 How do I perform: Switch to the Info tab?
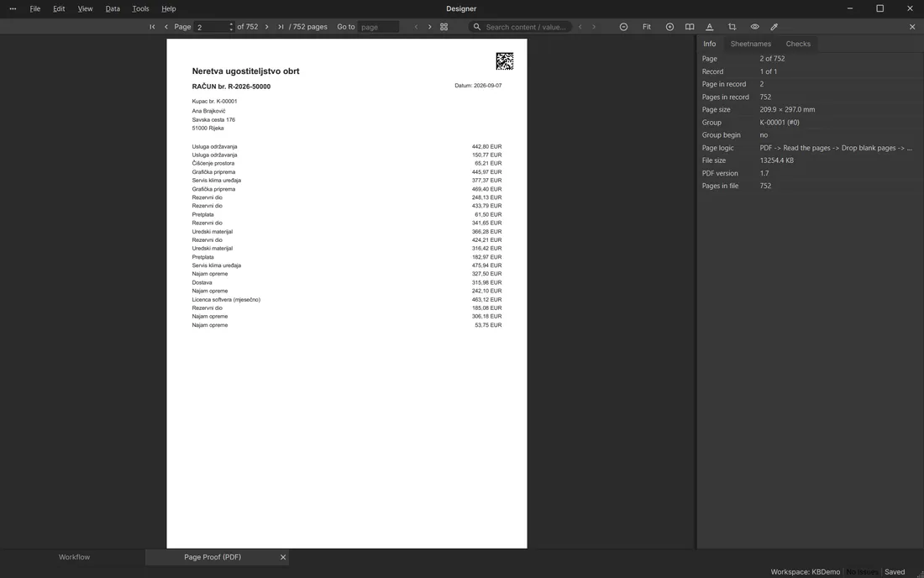710,44
